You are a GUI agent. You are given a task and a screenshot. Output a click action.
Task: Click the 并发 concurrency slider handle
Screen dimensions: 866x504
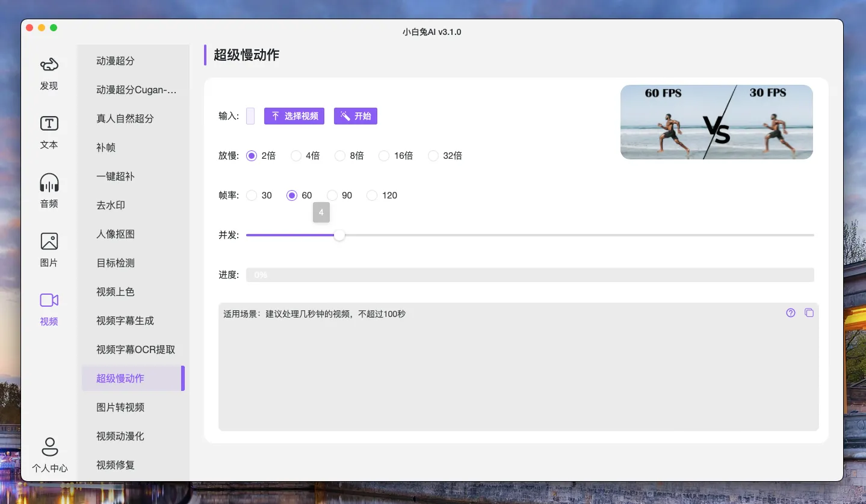coord(339,235)
